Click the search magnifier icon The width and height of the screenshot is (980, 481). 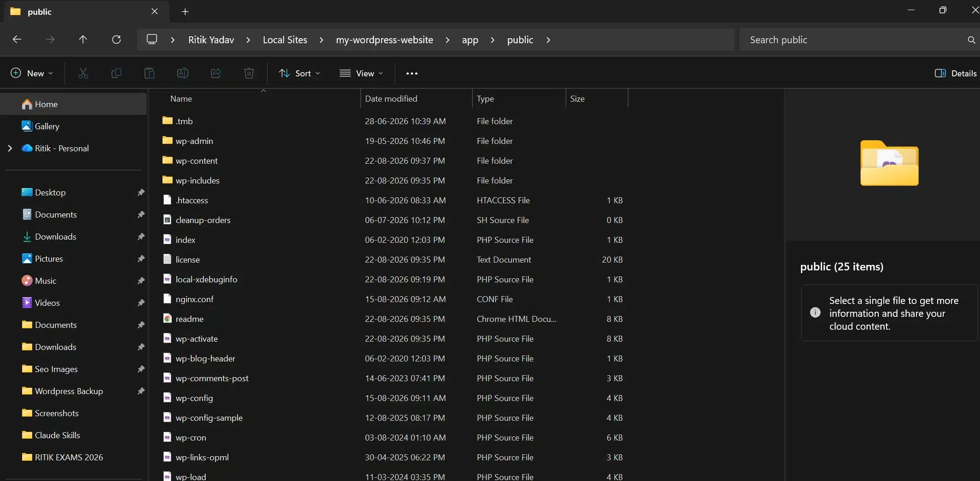[x=971, y=40]
